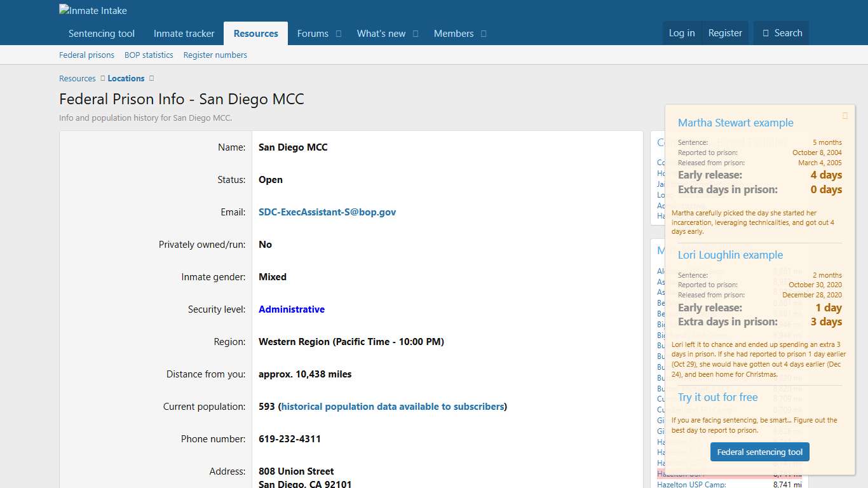The width and height of the screenshot is (868, 488).
Task: Click Register to create an account
Action: pos(725,33)
